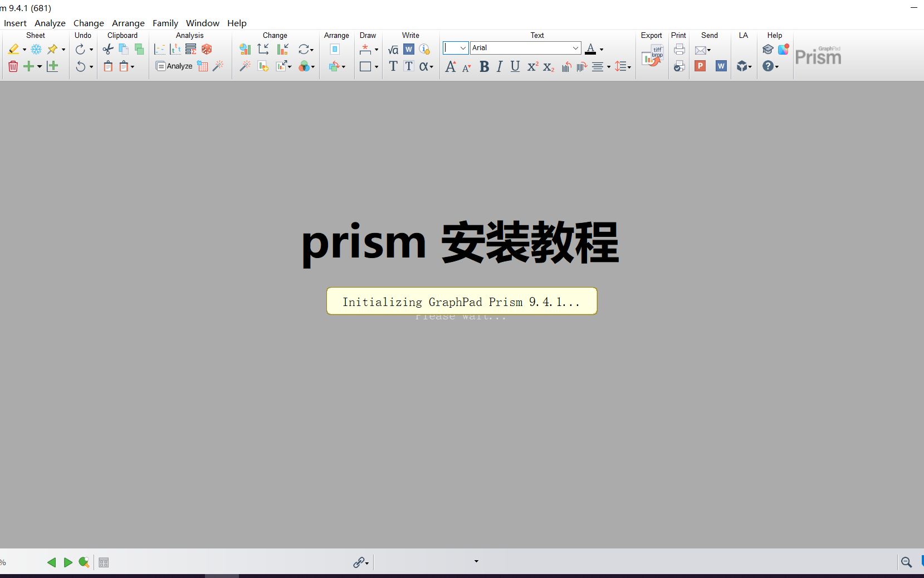Image resolution: width=924 pixels, height=578 pixels.
Task: Click the snowflake freeze sheet icon
Action: click(x=36, y=50)
